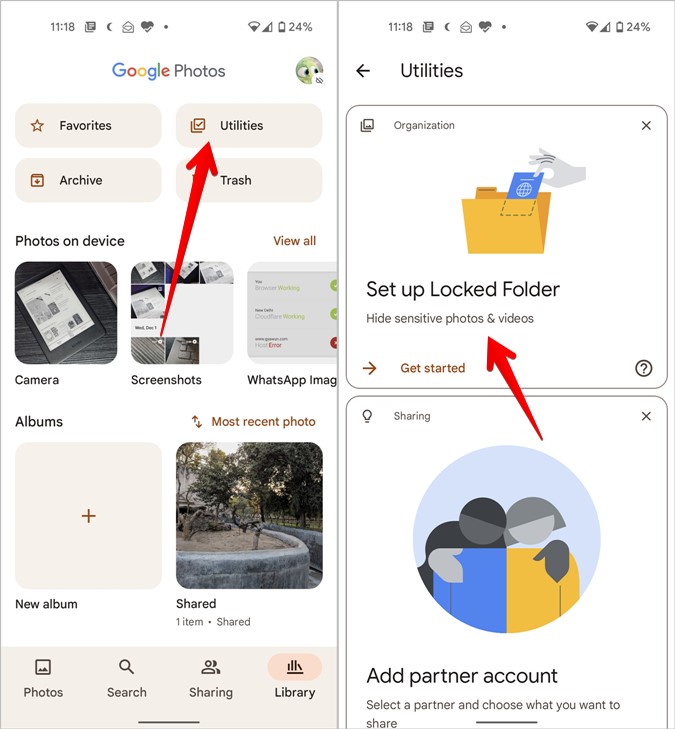Dismiss the Organization card
Screen dimensions: 675x729
(646, 126)
